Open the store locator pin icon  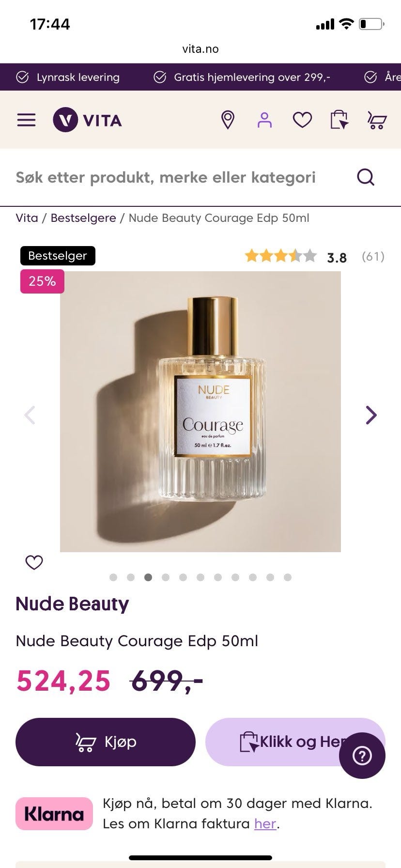(228, 120)
